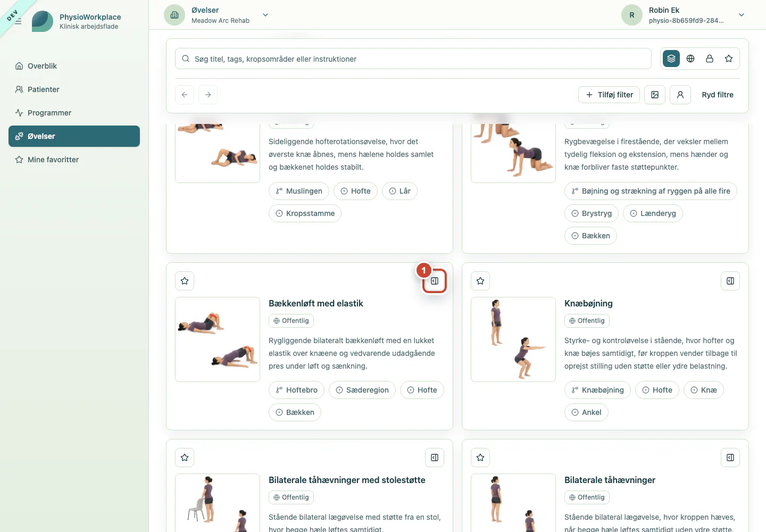Focus the exercise search input field
The width and height of the screenshot is (766, 532).
(x=413, y=59)
